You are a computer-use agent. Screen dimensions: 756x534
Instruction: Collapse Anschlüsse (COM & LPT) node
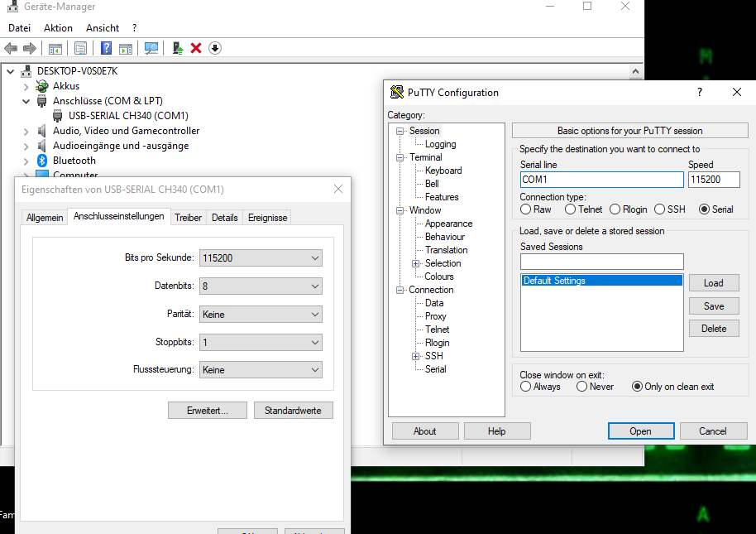(26, 101)
